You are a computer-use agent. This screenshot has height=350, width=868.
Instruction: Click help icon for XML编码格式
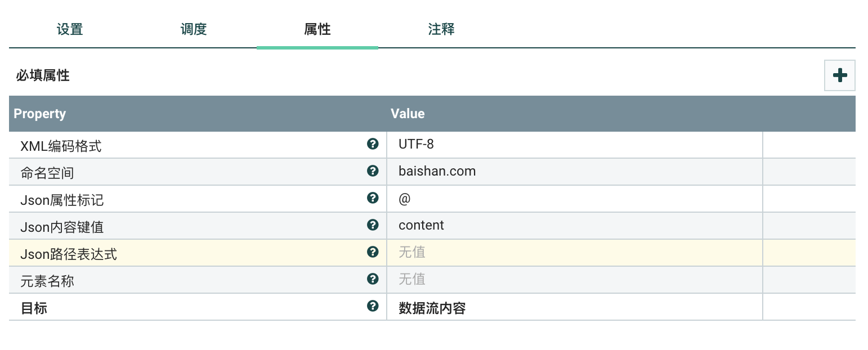[x=372, y=144]
